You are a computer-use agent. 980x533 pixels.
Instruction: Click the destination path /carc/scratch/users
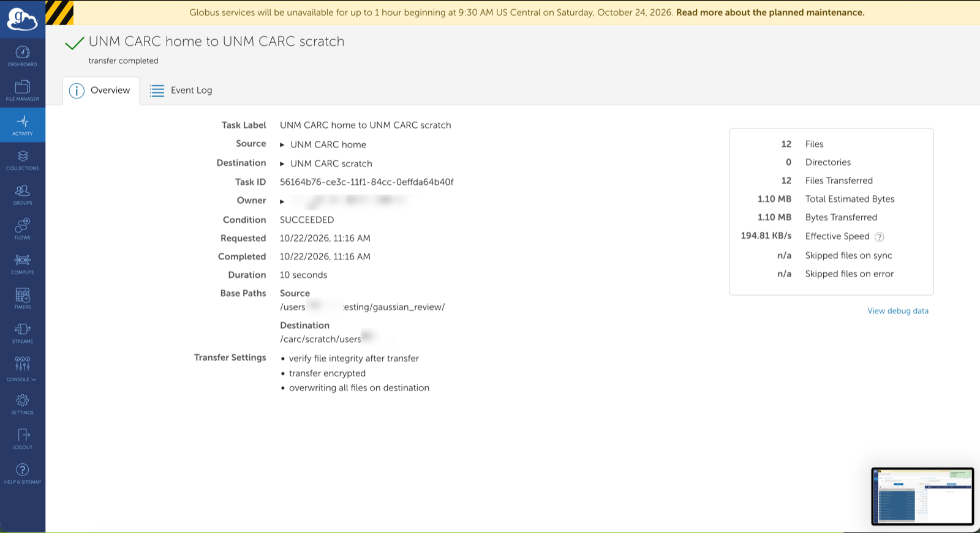click(x=320, y=339)
